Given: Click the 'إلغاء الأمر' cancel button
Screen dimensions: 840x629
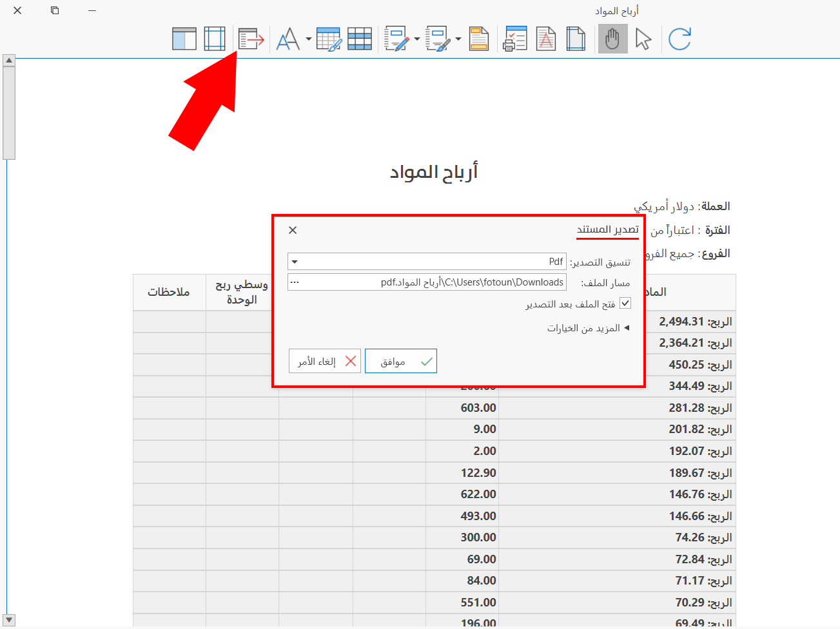Looking at the screenshot, I should click(325, 361).
